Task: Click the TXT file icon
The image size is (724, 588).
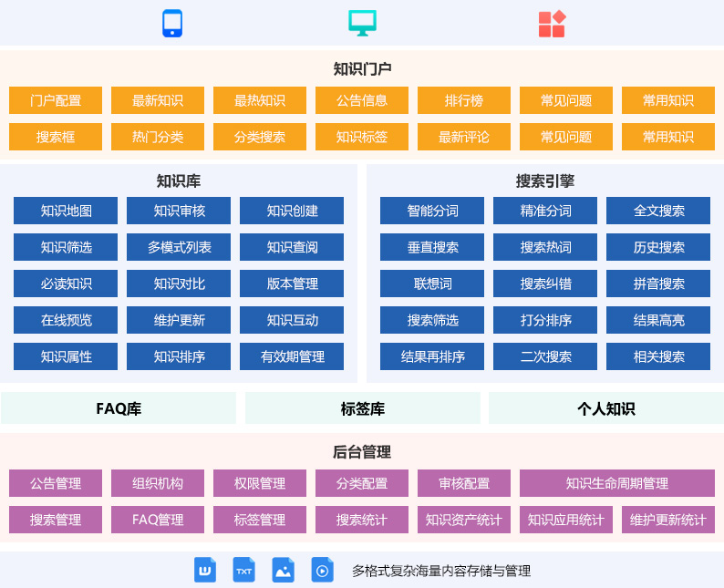Action: 244,571
